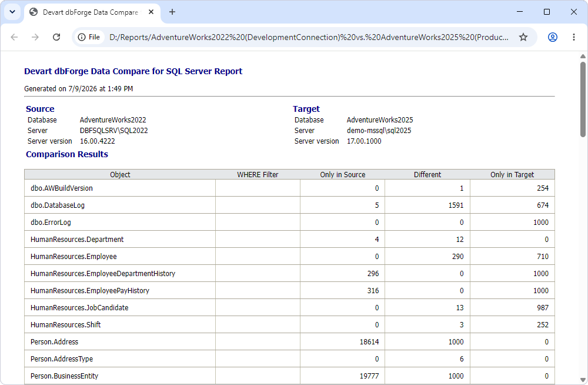588x385 pixels.
Task: Click the Only in Target column header
Action: coord(512,175)
